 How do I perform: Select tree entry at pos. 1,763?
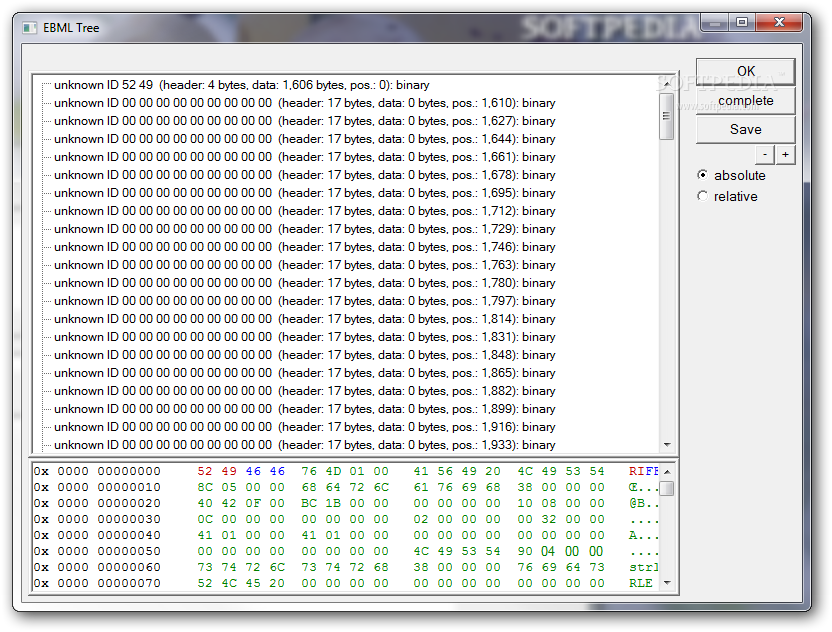pos(305,265)
